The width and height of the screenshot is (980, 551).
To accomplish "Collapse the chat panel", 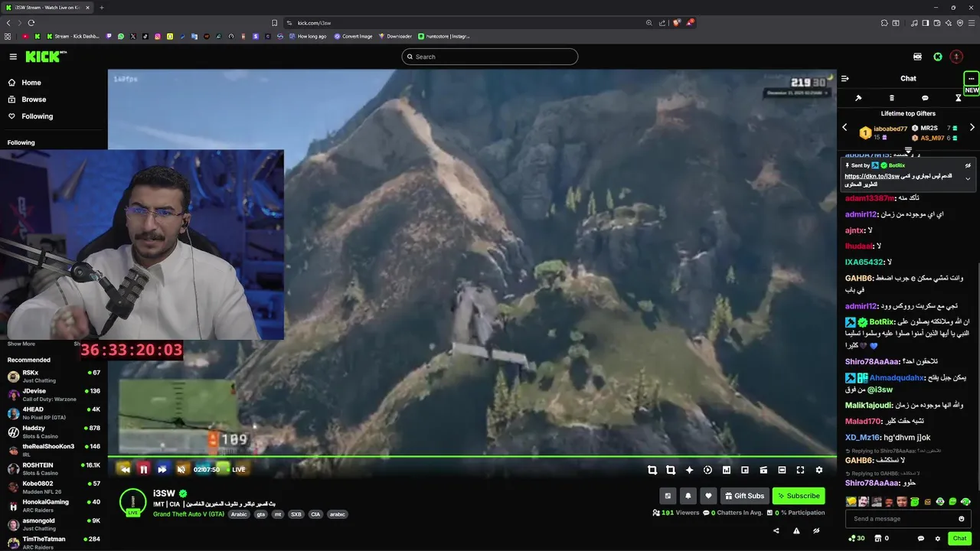I will [x=845, y=78].
